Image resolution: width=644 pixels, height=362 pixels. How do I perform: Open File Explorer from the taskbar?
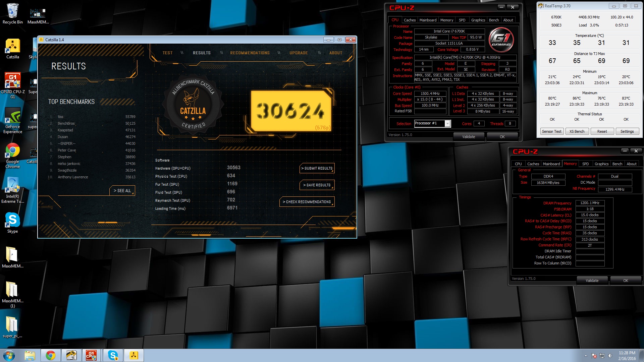pos(30,355)
